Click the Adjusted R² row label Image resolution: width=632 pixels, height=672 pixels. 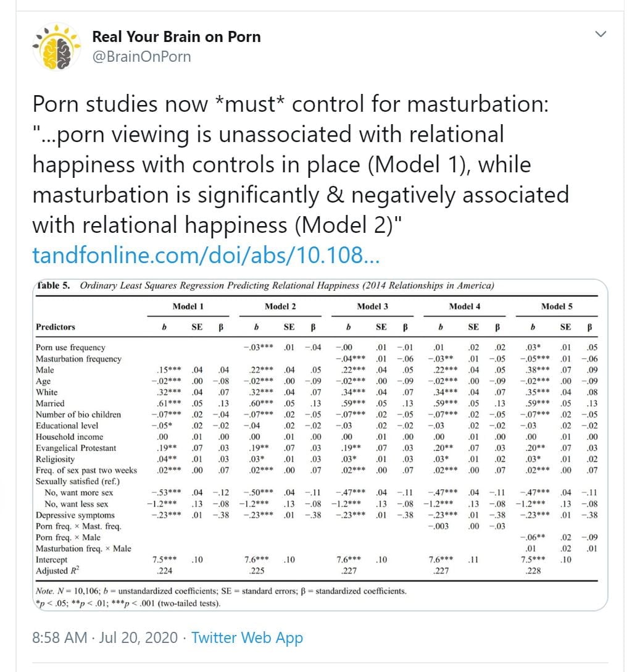pyautogui.click(x=60, y=571)
